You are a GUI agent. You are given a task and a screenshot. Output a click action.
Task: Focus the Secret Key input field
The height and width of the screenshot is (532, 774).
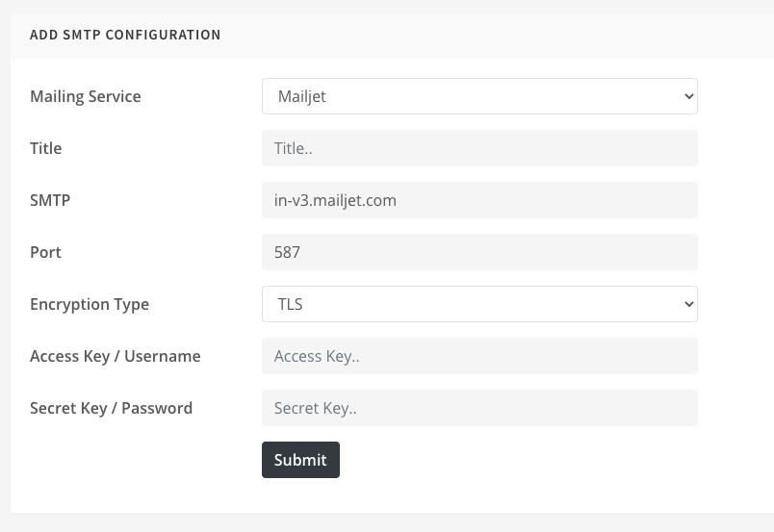(479, 408)
